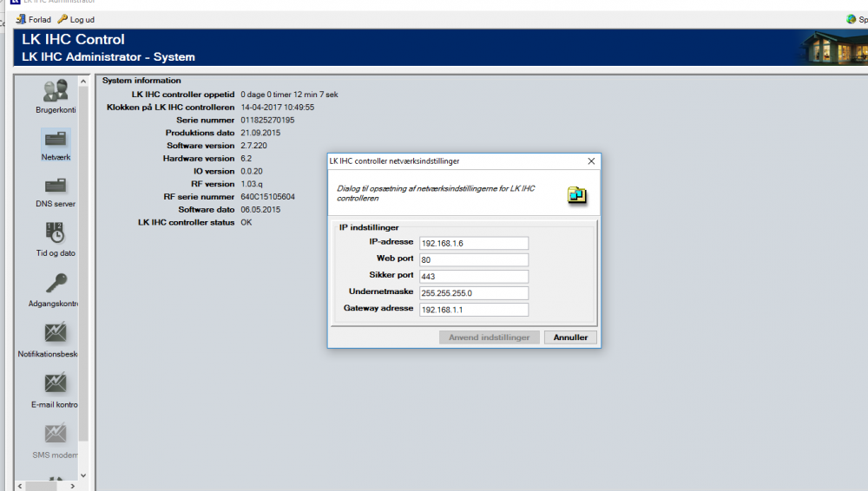Edit the Gateway adresse field
Viewport: 868px width, 491px height.
(x=473, y=310)
